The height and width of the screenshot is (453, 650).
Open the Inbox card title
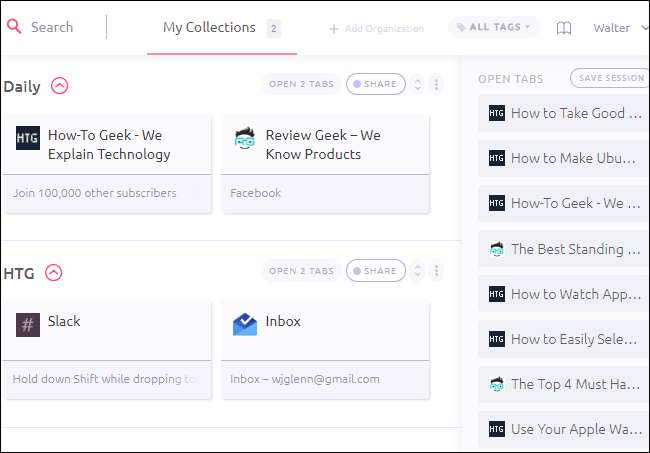pyautogui.click(x=283, y=321)
